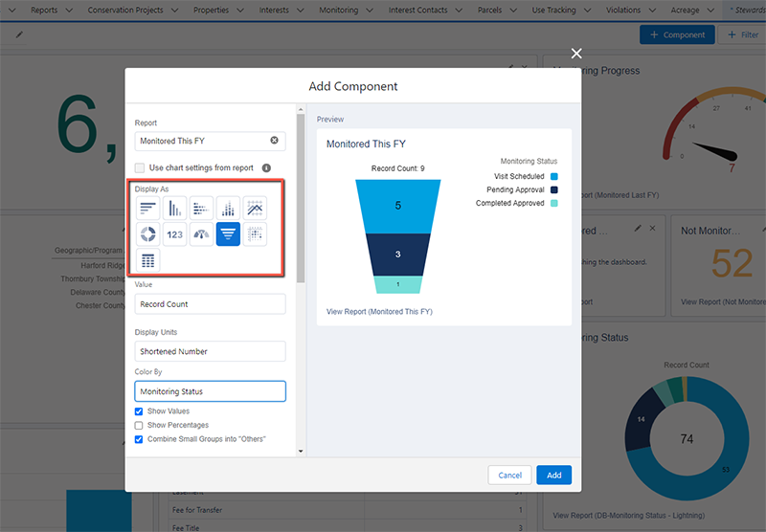Open info tooltip for chart settings

click(266, 167)
